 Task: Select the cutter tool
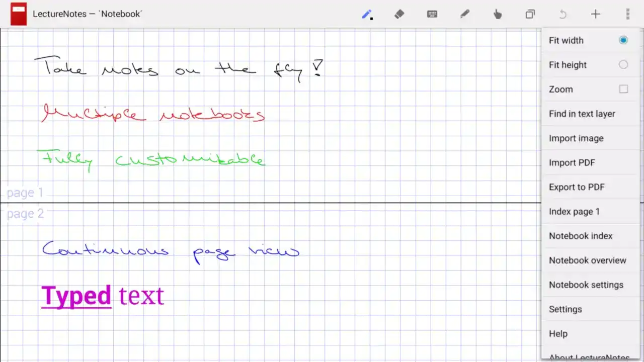tap(464, 14)
